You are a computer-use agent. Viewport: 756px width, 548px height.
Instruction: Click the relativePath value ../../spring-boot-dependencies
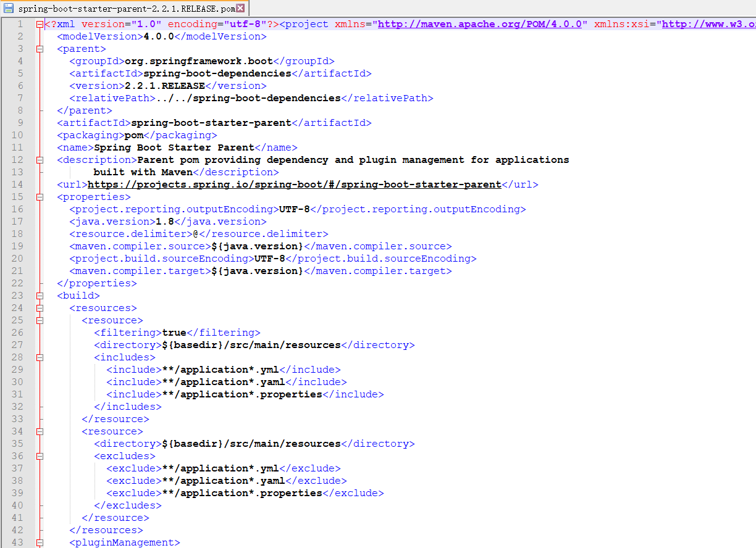point(248,98)
